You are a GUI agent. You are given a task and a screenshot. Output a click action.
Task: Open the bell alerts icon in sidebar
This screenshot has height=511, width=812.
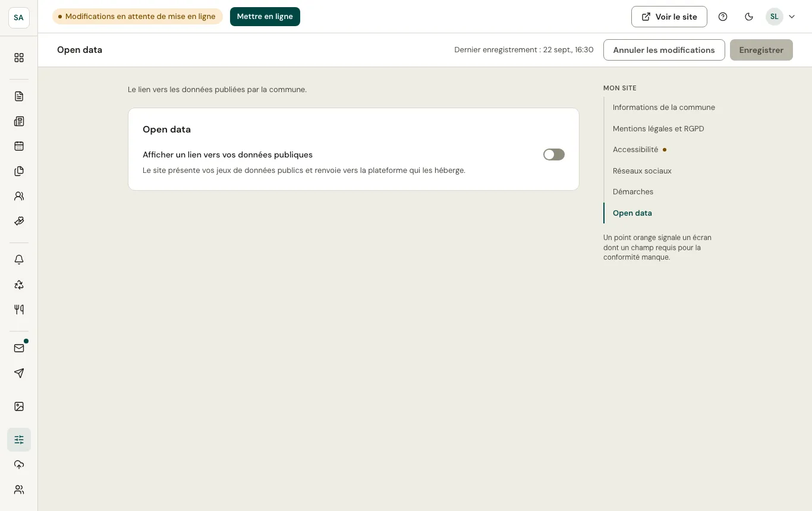tap(19, 260)
